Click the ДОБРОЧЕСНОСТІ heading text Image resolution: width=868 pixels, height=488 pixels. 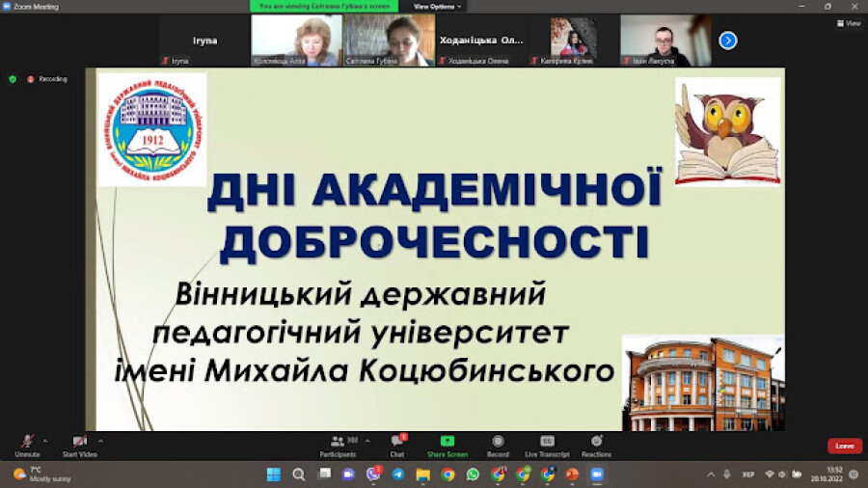coord(435,242)
